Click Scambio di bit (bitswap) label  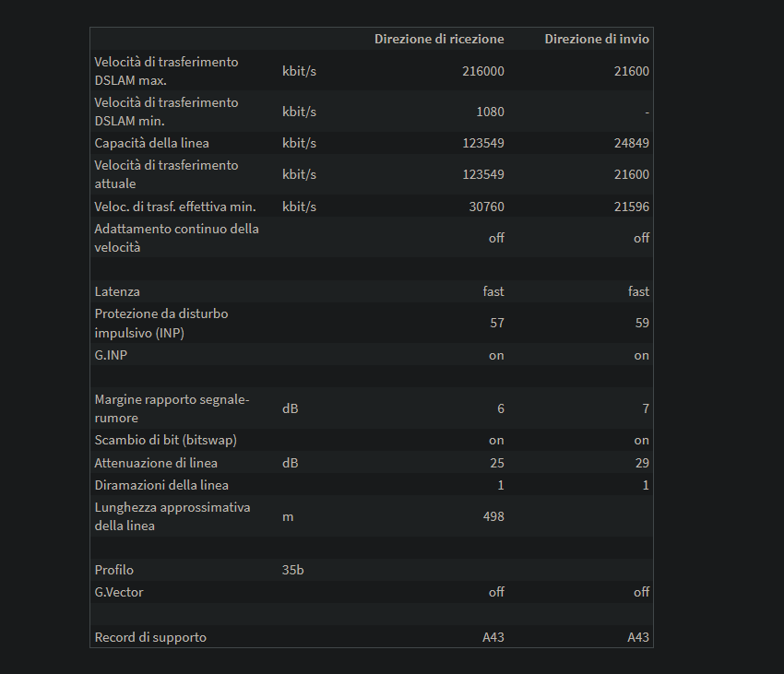(165, 440)
